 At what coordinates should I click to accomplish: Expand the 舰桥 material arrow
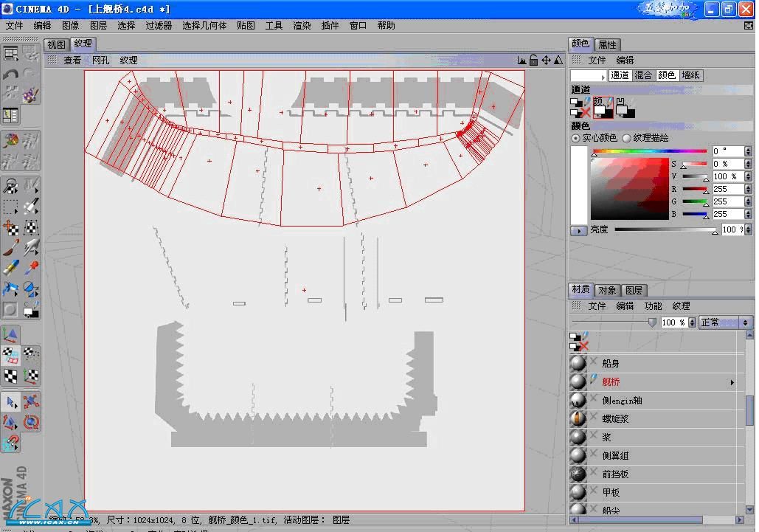tap(732, 382)
